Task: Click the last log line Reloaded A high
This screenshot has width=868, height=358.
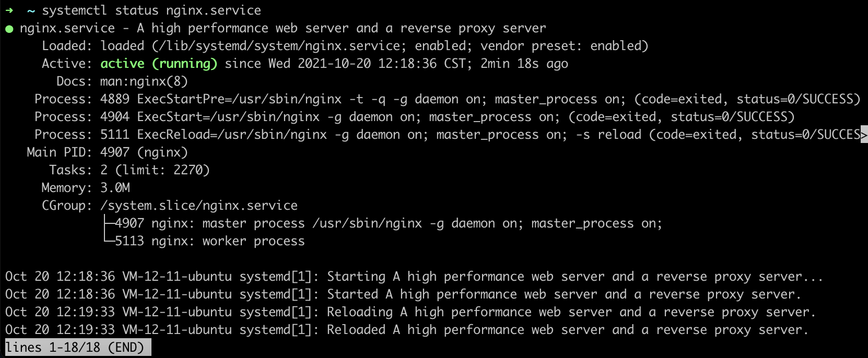Action: 407,330
